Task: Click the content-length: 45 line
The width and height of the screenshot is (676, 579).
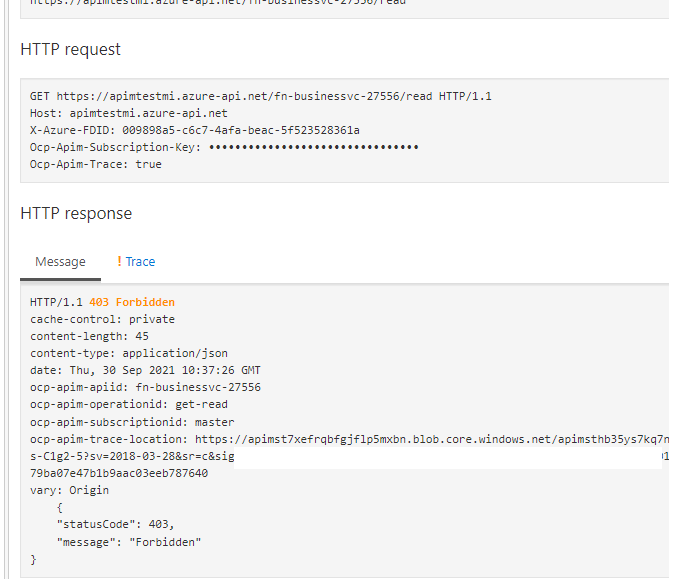Action: pos(89,336)
